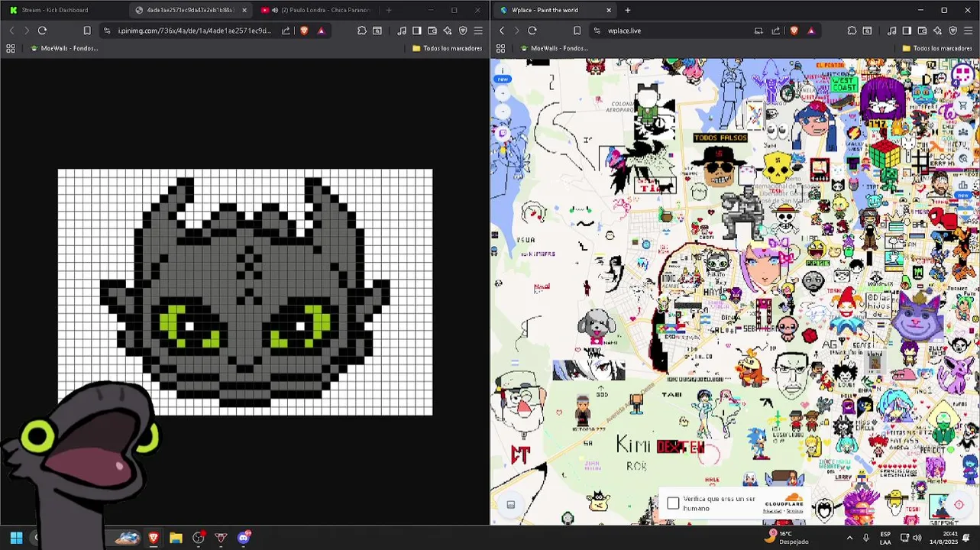The image size is (980, 550).
Task: Open Cloudflare Términos link
Action: pos(795,511)
